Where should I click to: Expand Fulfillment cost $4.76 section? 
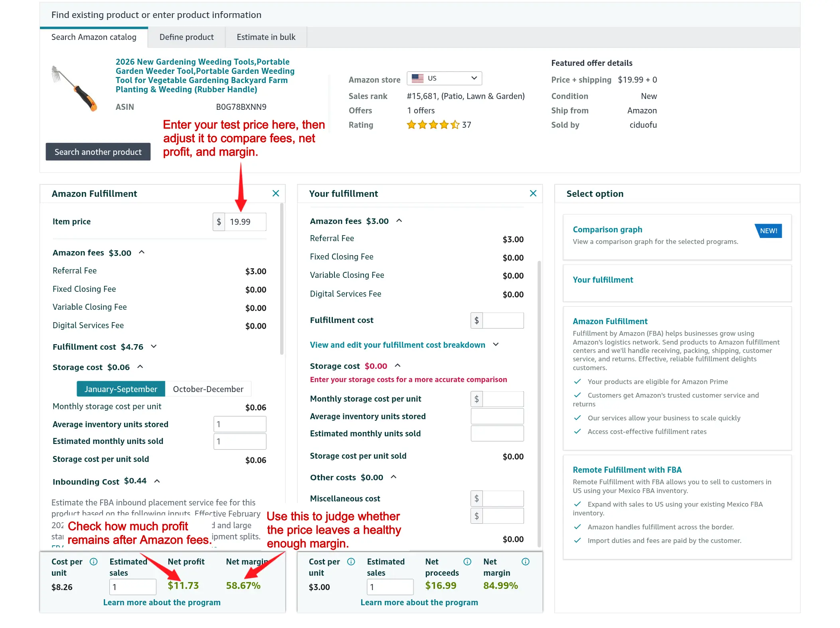154,347
